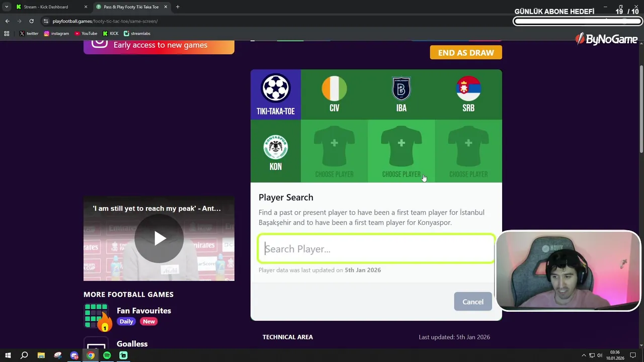Choose player for KON and IBA cell
The width and height of the screenshot is (644, 362).
click(401, 151)
